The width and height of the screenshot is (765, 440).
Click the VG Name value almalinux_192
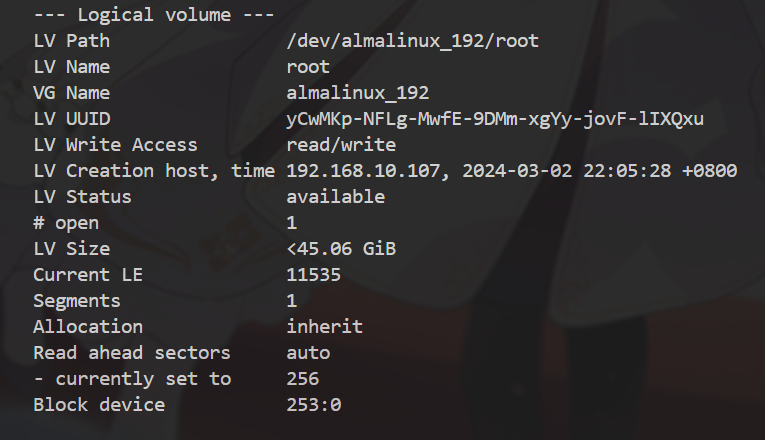pyautogui.click(x=358, y=93)
